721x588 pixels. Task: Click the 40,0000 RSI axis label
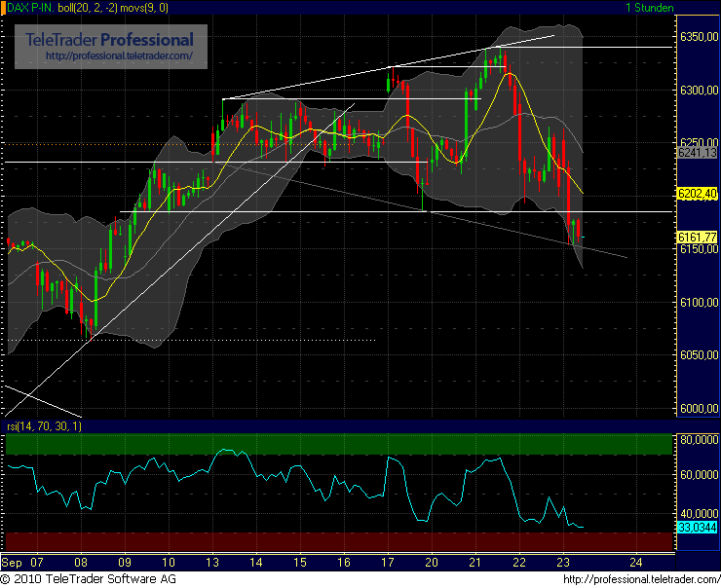[x=699, y=514]
